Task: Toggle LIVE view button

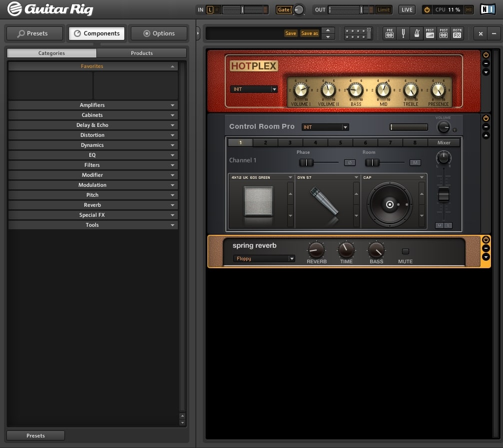Action: pyautogui.click(x=407, y=9)
